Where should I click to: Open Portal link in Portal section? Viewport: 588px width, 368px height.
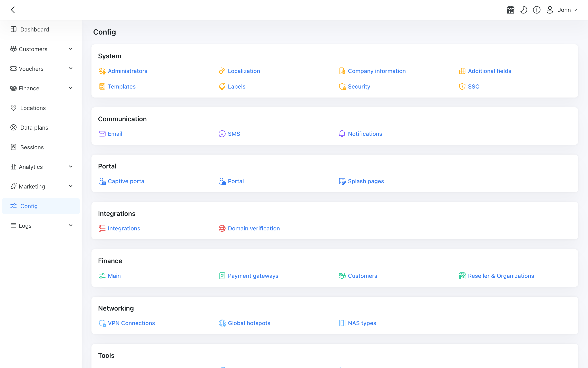236,181
